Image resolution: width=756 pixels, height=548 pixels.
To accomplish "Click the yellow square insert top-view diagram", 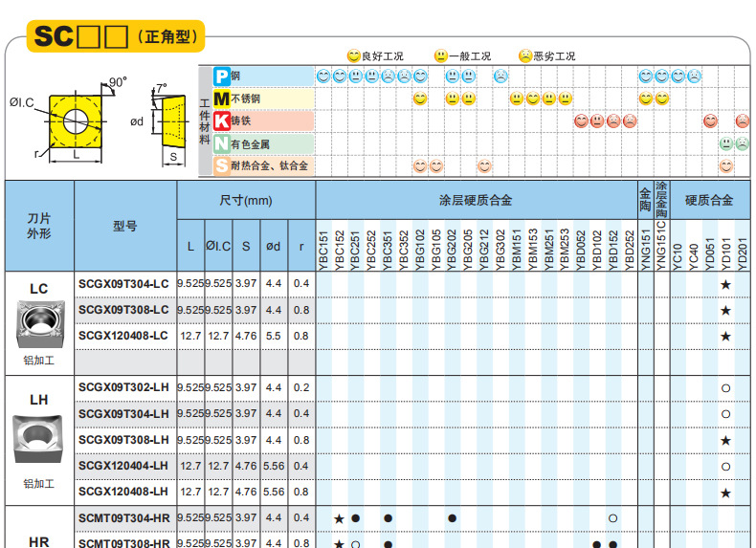I will click(x=76, y=121).
